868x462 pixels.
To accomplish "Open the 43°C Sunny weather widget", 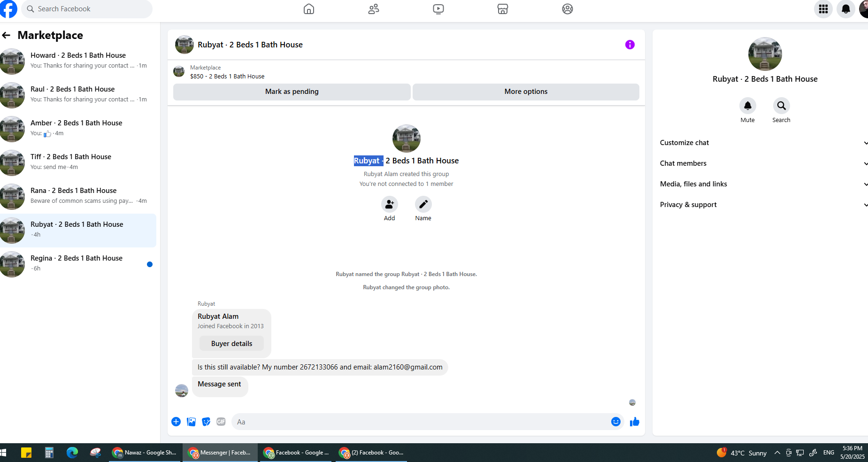I will 742,453.
